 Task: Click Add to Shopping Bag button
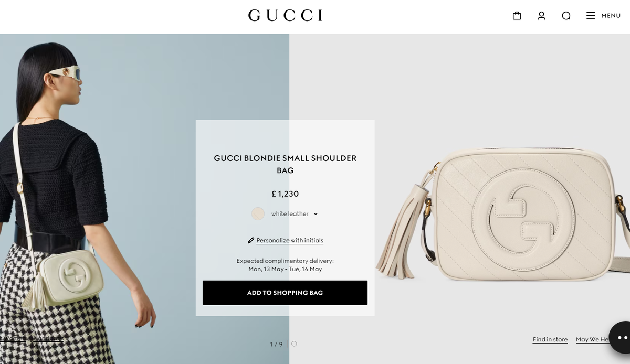point(285,293)
